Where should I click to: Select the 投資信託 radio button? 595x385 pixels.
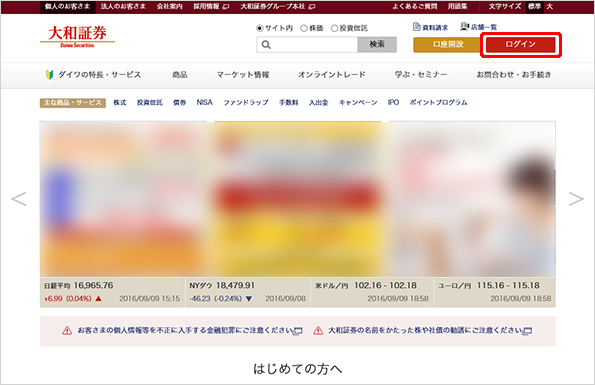point(334,28)
